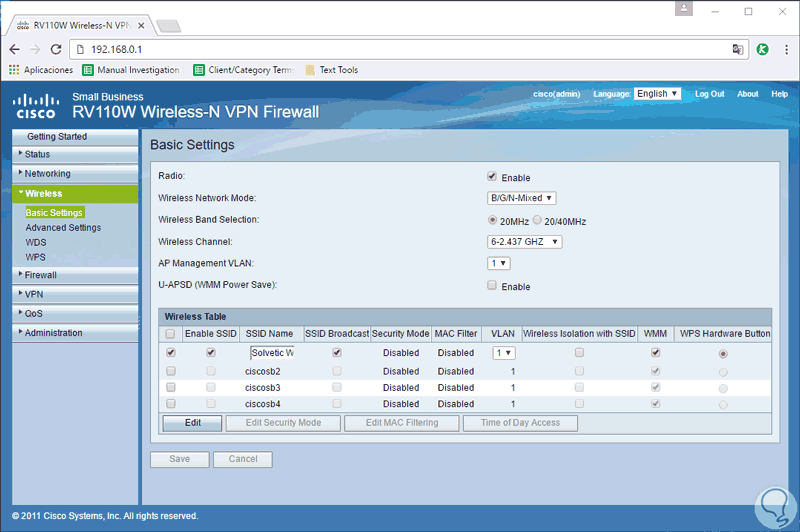Screen dimensions: 800x532
Task: Expand the Administration menu section
Action: [x=75, y=333]
